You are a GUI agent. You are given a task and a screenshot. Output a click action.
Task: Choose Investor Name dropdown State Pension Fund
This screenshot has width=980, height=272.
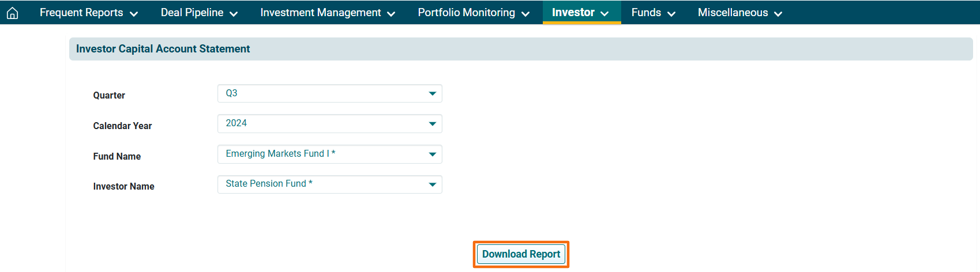click(329, 184)
